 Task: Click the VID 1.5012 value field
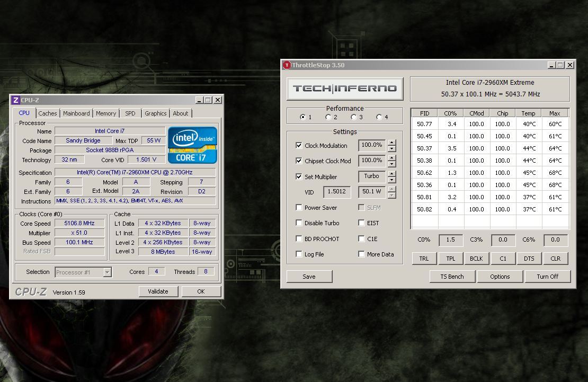tap(337, 192)
